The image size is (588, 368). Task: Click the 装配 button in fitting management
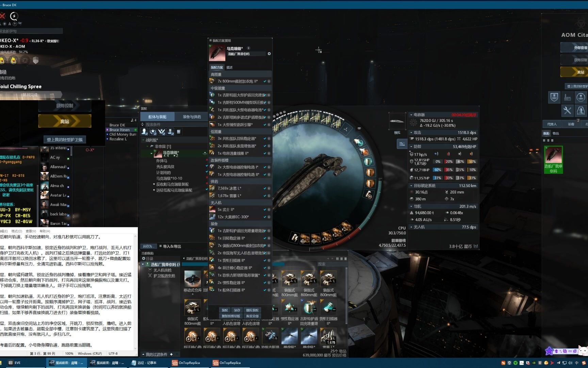tap(225, 310)
